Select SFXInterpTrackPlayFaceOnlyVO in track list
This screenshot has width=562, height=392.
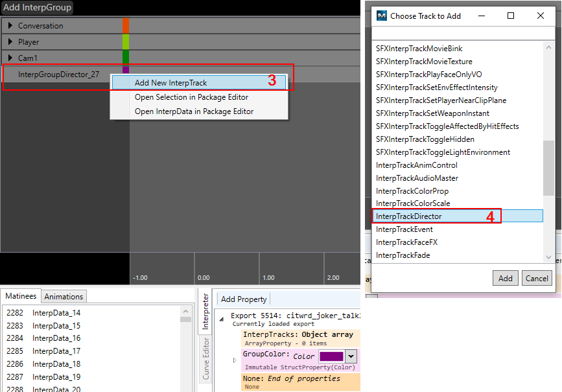[x=458, y=74]
